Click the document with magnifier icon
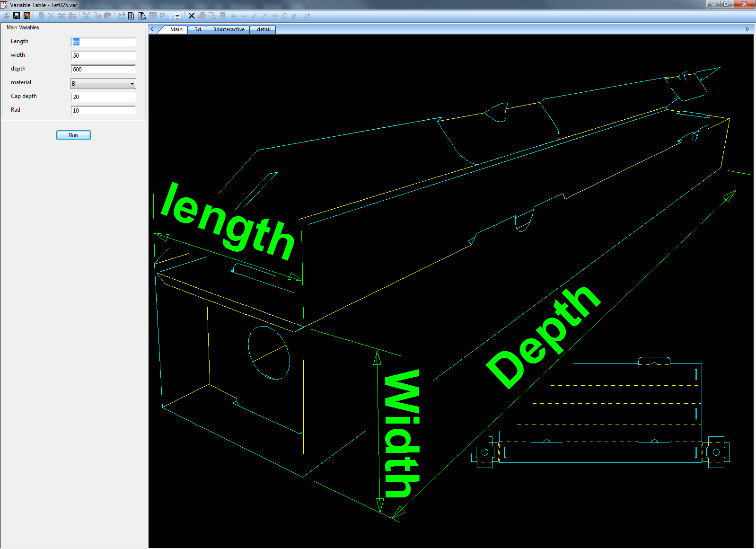Viewport: 756px width, 549px height. coord(142,16)
